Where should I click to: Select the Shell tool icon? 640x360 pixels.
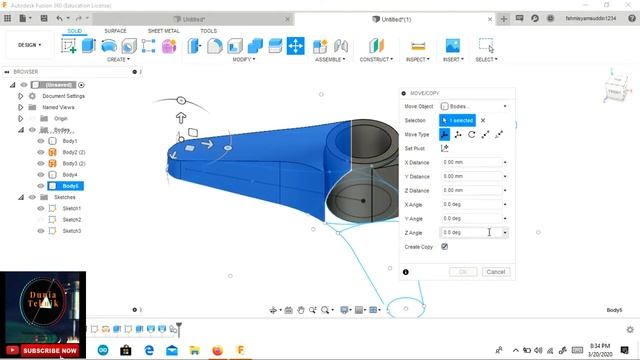coord(235,46)
